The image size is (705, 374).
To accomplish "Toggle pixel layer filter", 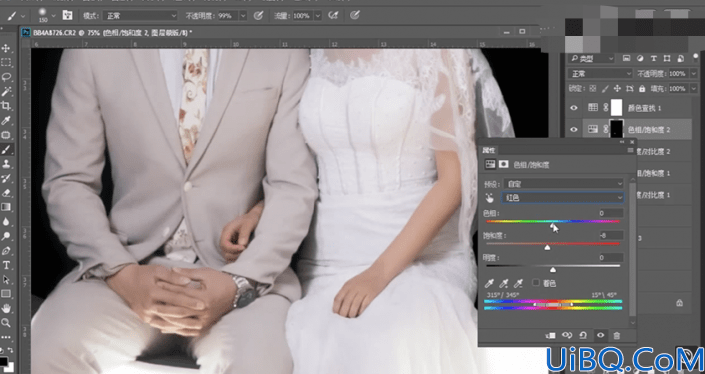I will 626,58.
